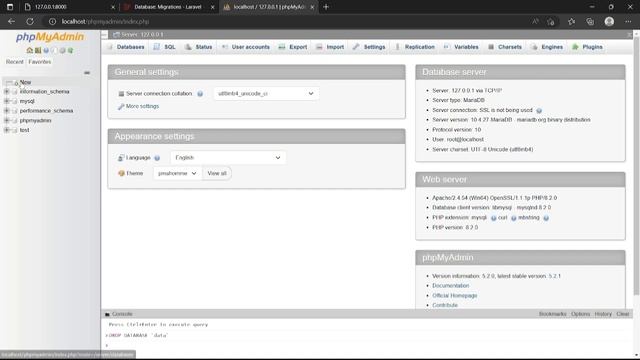Viewport: 640px width, 360px height.
Task: Open the Variables tab
Action: 461,47
